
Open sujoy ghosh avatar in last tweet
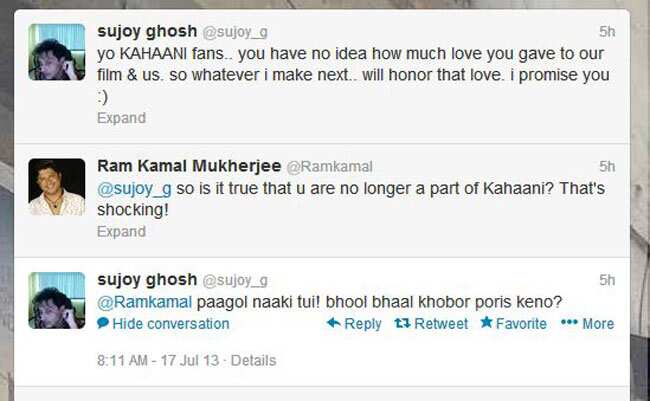point(57,301)
